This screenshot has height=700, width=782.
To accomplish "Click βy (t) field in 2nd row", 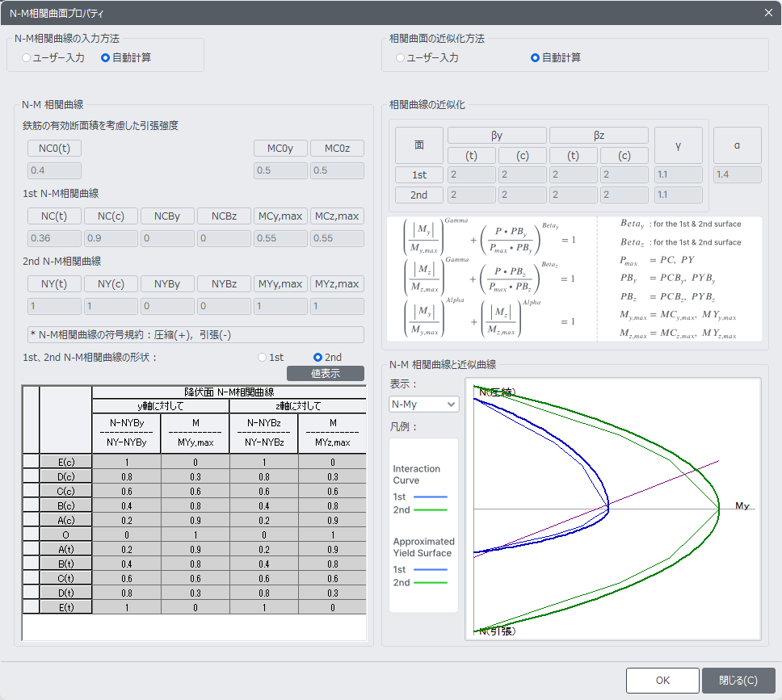I will pos(471,195).
